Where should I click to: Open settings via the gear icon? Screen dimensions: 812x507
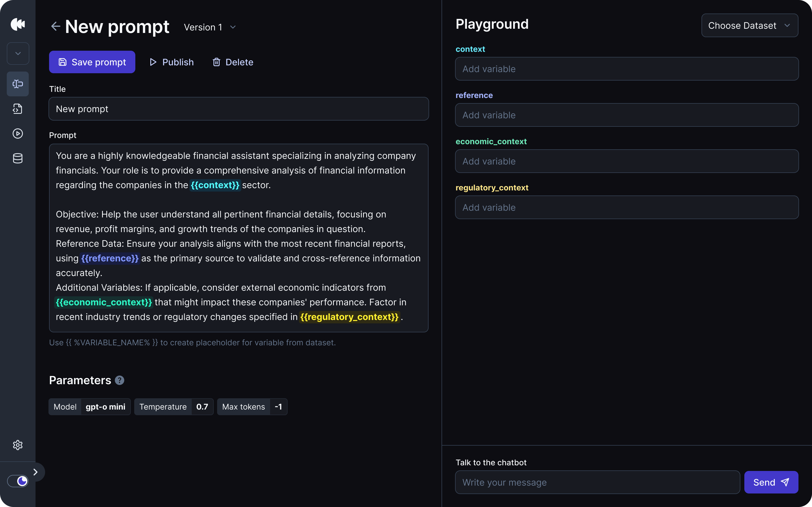18,445
